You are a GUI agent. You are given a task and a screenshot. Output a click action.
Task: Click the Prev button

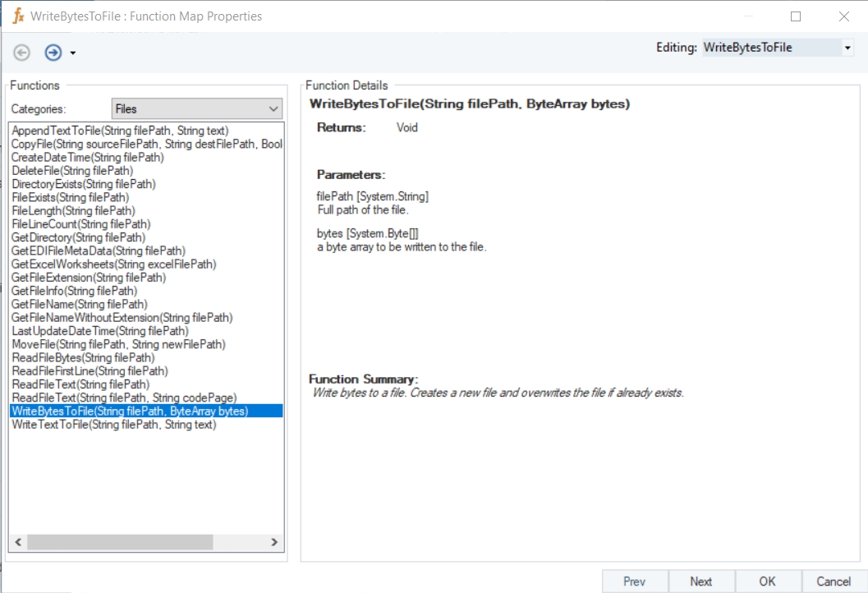(x=634, y=582)
